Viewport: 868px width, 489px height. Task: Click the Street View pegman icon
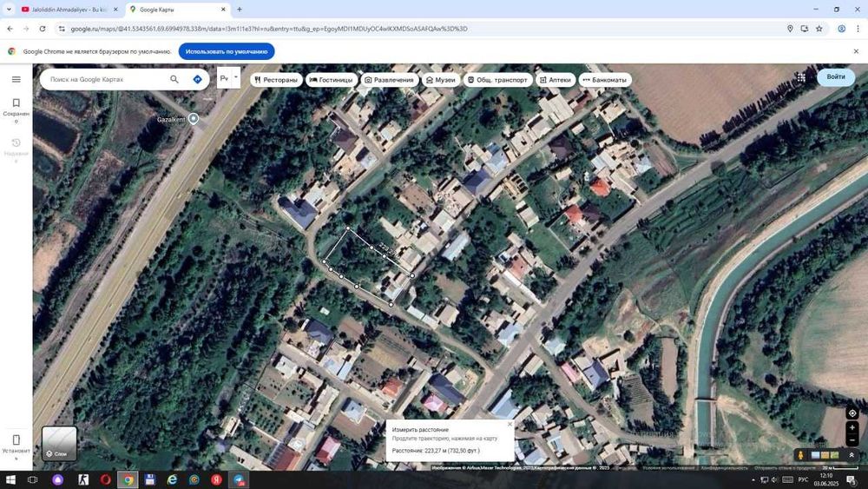point(800,455)
